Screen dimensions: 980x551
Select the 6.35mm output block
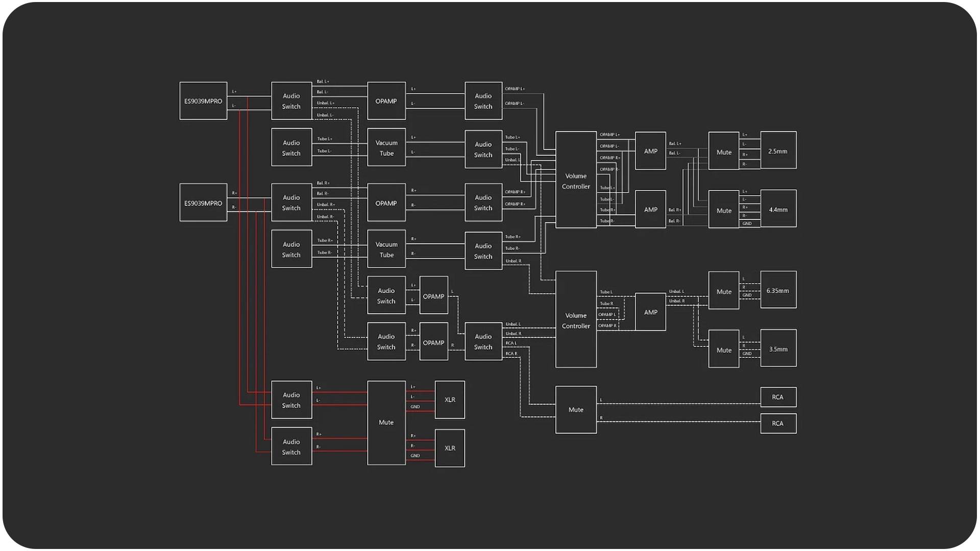point(778,290)
